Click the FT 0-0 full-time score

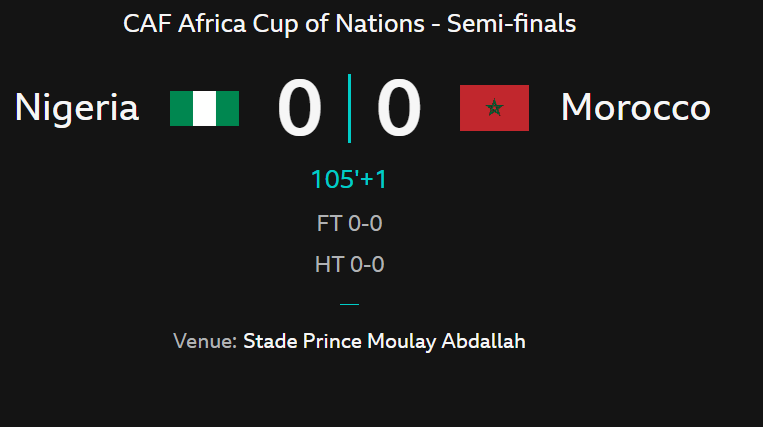tap(349, 223)
